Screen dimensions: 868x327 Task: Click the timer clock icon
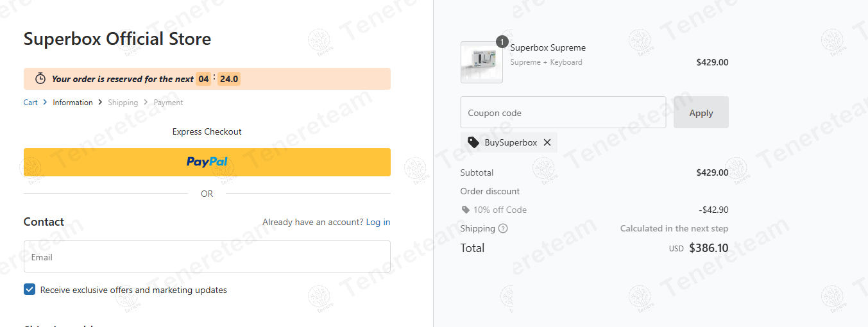click(40, 79)
